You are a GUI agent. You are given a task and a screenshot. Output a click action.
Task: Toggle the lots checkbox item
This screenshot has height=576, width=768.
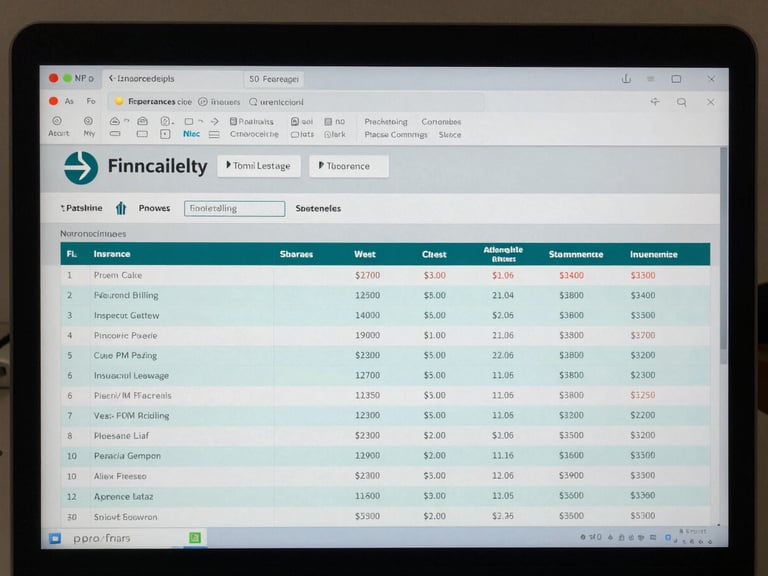(x=302, y=134)
